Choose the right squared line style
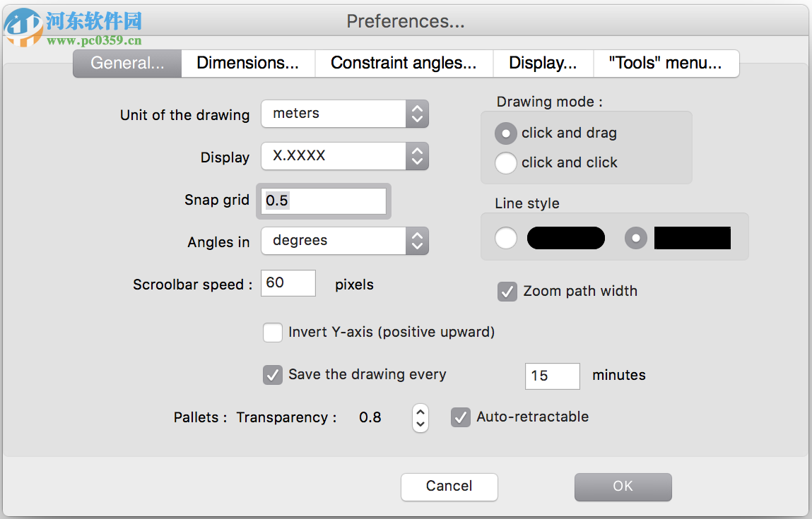Image resolution: width=812 pixels, height=519 pixels. click(x=635, y=238)
